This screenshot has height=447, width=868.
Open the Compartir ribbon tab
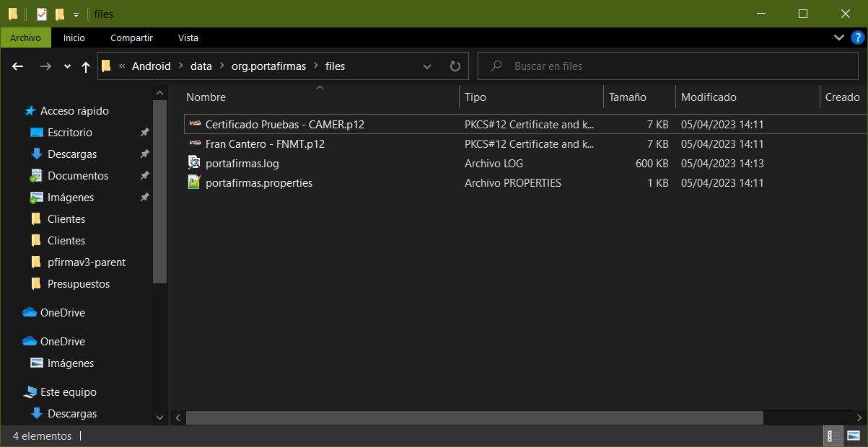[131, 37]
